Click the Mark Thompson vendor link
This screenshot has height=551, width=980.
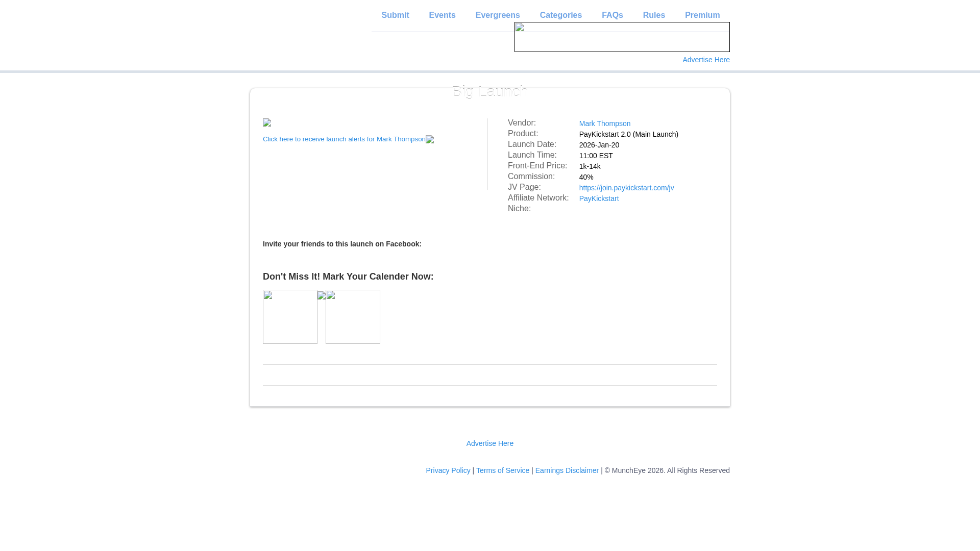(605, 123)
